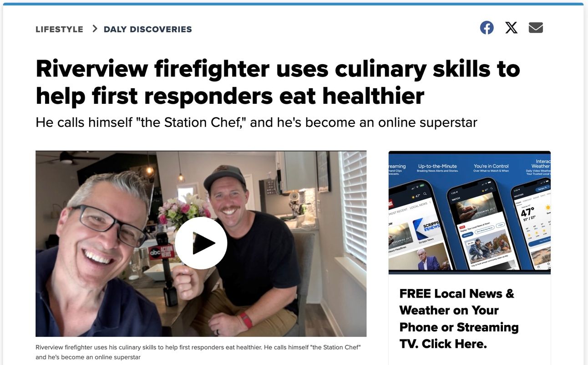Play the Station Chef video

(x=201, y=243)
